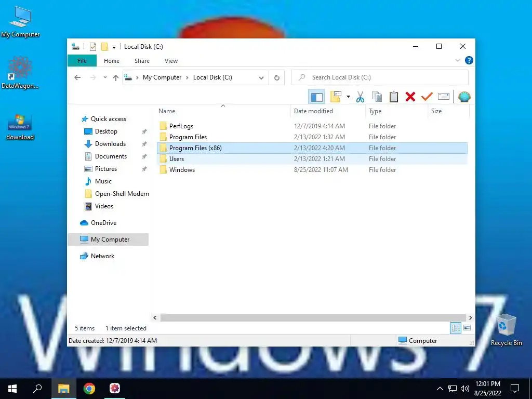The height and width of the screenshot is (399, 532).
Task: Cut the selection with the scissors icon
Action: [361, 97]
